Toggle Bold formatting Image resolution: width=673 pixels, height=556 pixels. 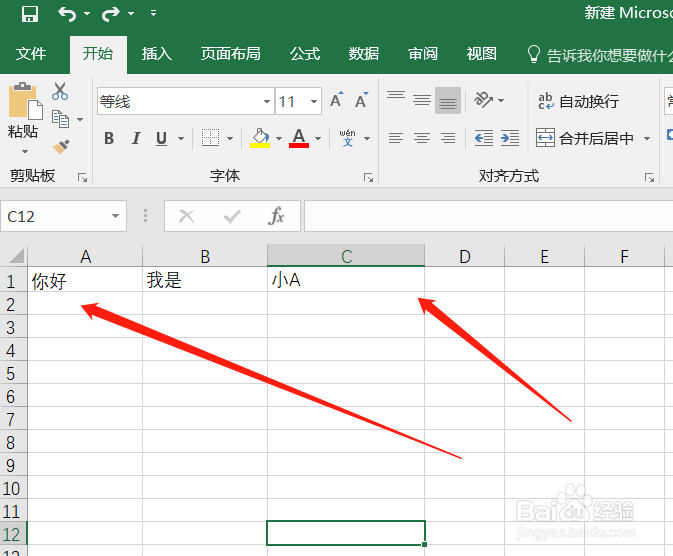pyautogui.click(x=109, y=138)
